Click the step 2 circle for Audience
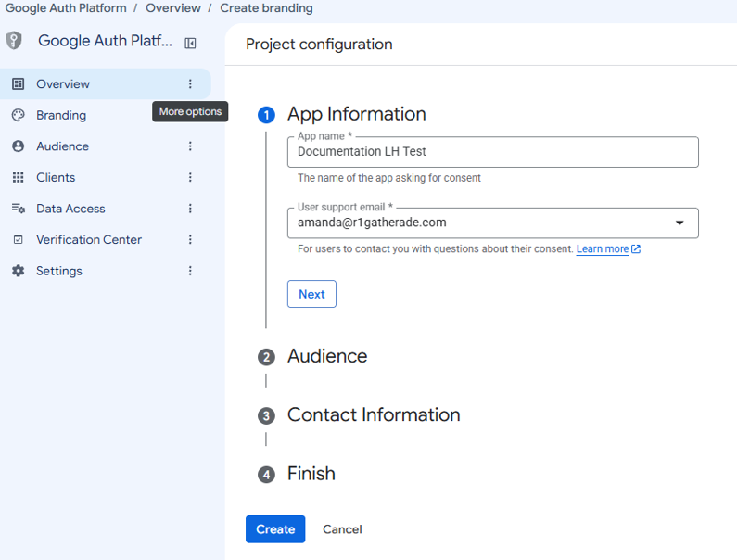This screenshot has height=560, width=737. (x=266, y=357)
